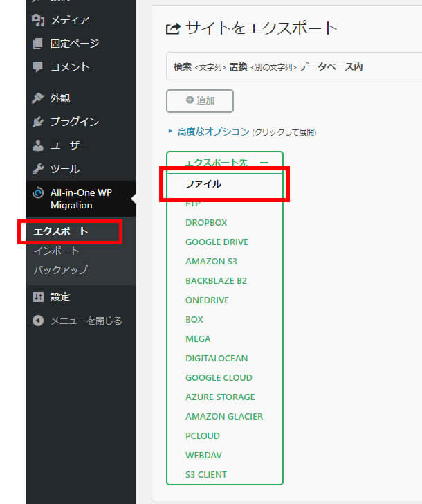Choose AMAZON GLACIER as export destination
The height and width of the screenshot is (504, 422).
click(x=224, y=417)
